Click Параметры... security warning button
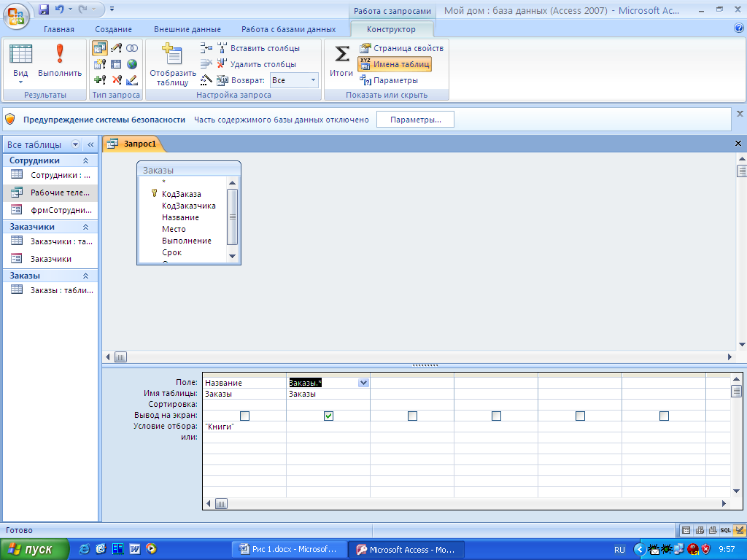The height and width of the screenshot is (560, 747). pos(415,120)
